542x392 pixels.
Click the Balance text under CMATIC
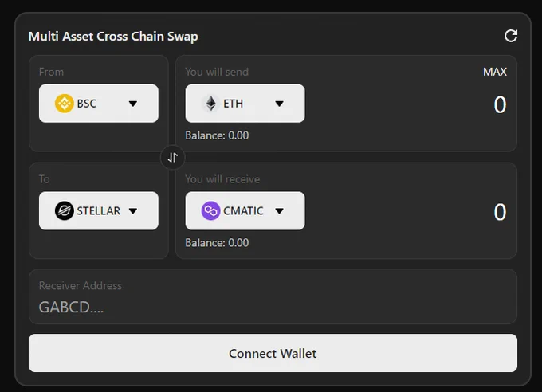(217, 242)
